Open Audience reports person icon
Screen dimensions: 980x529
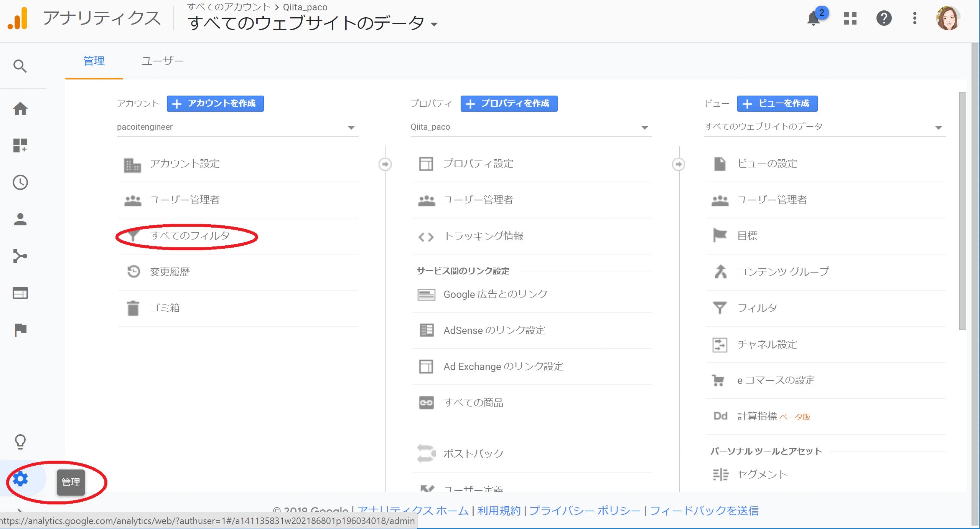coord(20,219)
